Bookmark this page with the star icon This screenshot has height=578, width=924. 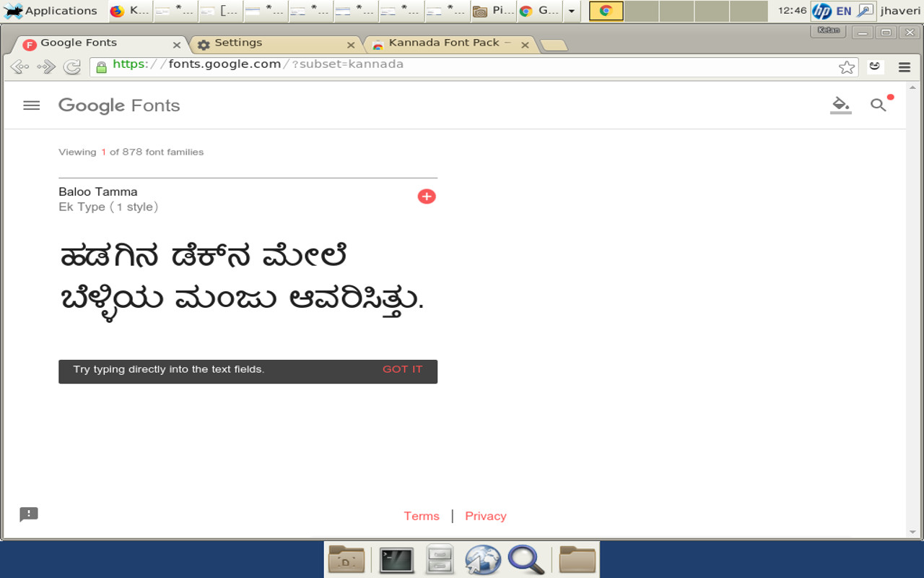point(846,66)
